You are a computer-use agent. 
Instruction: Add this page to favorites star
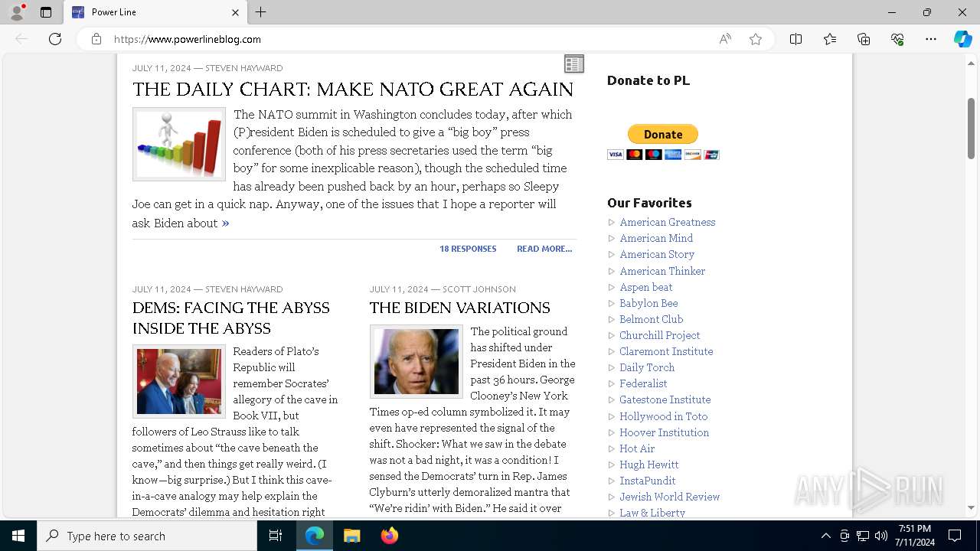click(756, 39)
